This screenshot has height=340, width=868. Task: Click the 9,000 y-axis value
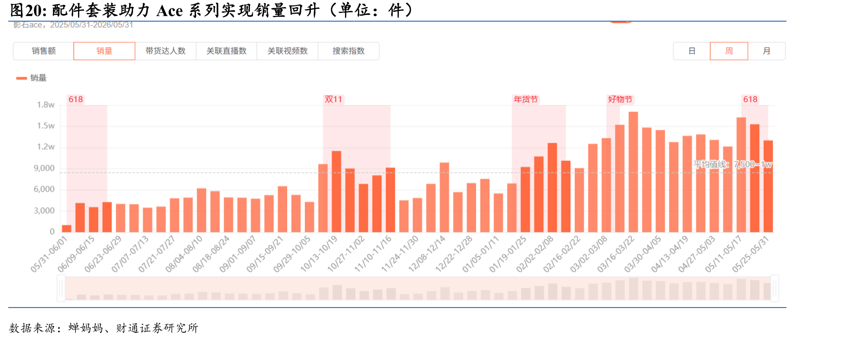[44, 168]
